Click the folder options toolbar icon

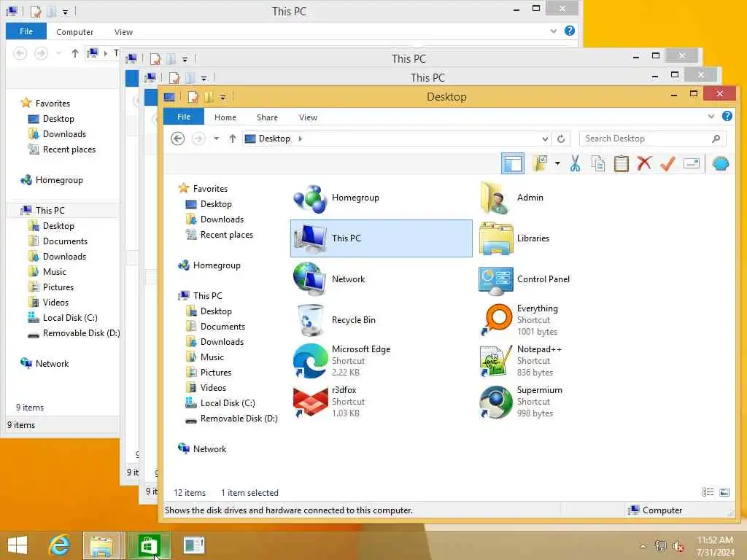click(541, 163)
